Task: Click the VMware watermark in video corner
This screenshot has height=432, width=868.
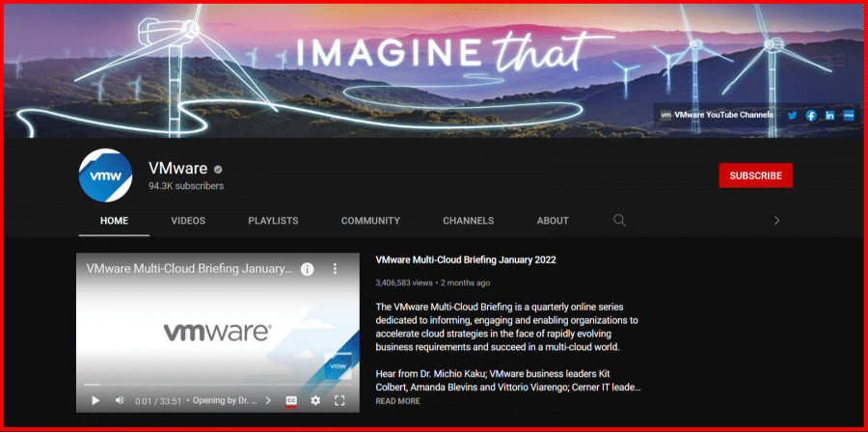Action: point(338,365)
